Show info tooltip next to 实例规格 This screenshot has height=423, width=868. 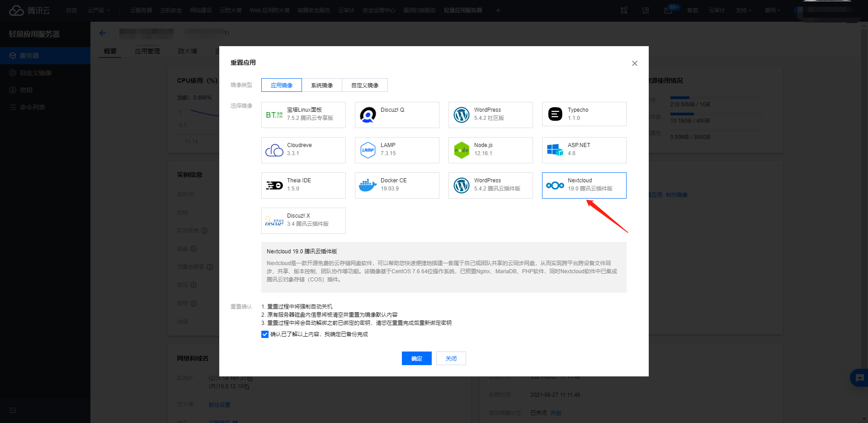pyautogui.click(x=204, y=231)
